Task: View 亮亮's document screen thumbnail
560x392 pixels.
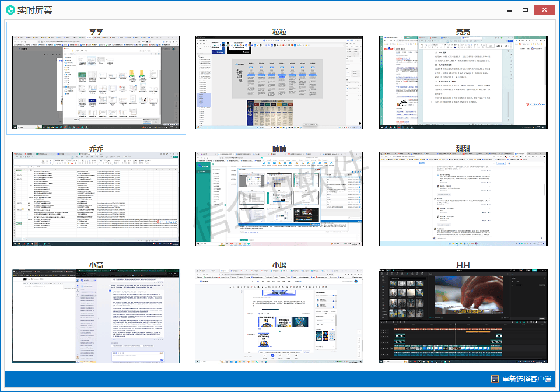Action: 463,82
